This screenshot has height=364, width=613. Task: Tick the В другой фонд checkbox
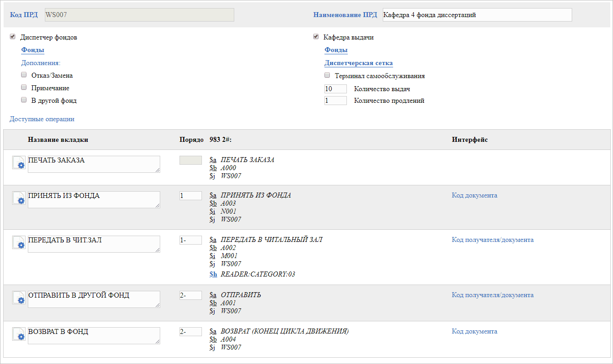pyautogui.click(x=24, y=100)
